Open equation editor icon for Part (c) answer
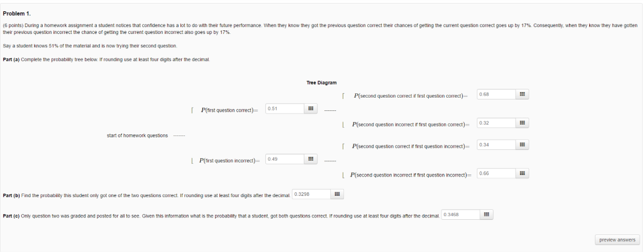Screen dimensions: 644x252 [x=486, y=215]
